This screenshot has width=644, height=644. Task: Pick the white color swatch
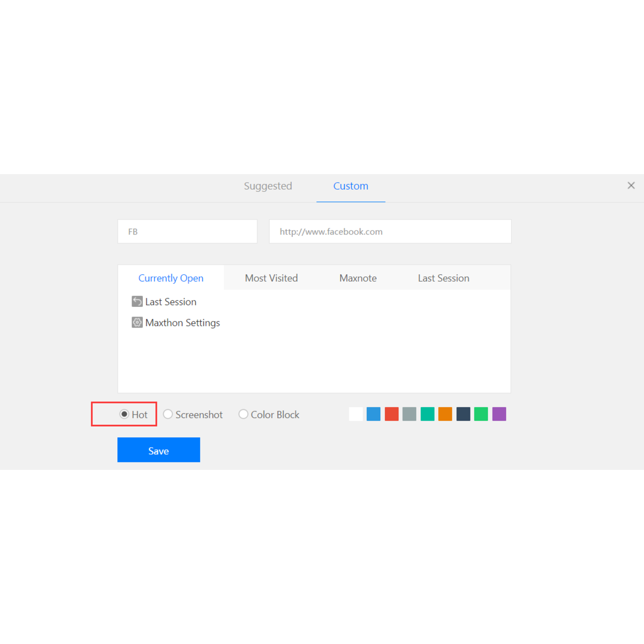tap(356, 414)
